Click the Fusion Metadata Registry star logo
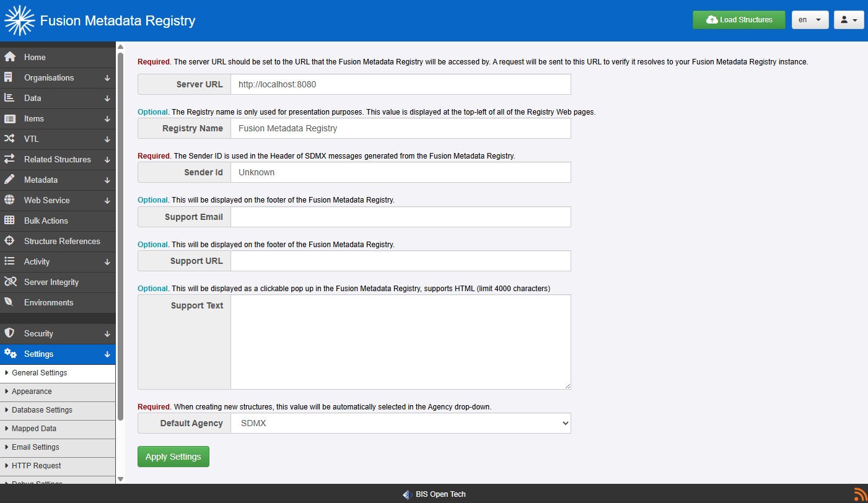 pyautogui.click(x=19, y=20)
